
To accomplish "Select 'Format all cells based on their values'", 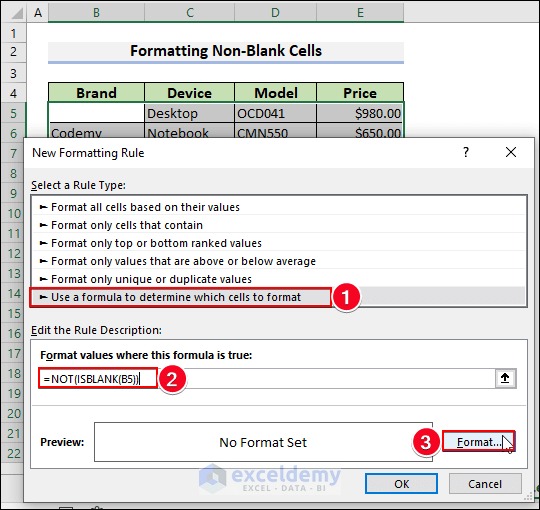I will pyautogui.click(x=278, y=207).
